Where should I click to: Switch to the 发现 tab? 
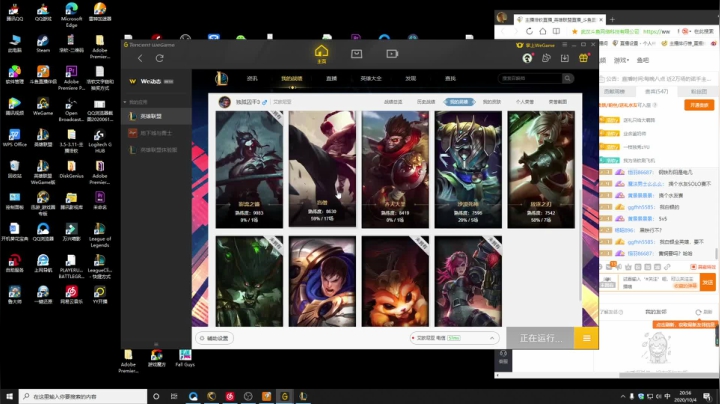[x=411, y=79]
